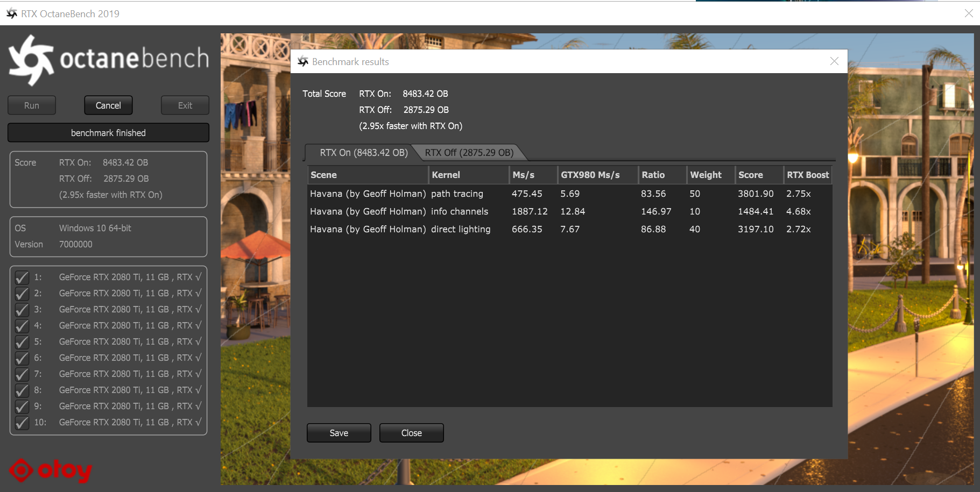Click the 475.45 Ms/s value
Viewport: 980px width, 492px height.
(527, 194)
